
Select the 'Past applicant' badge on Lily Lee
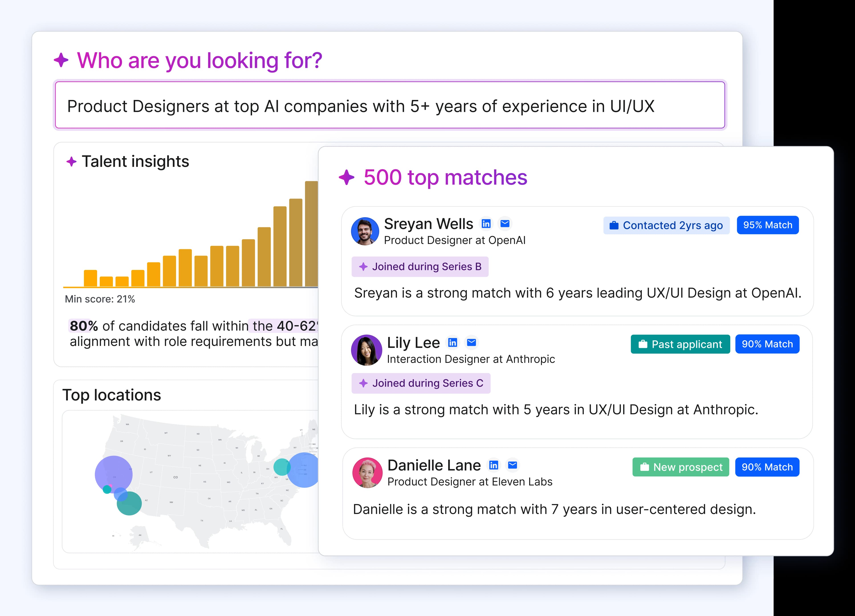(680, 344)
